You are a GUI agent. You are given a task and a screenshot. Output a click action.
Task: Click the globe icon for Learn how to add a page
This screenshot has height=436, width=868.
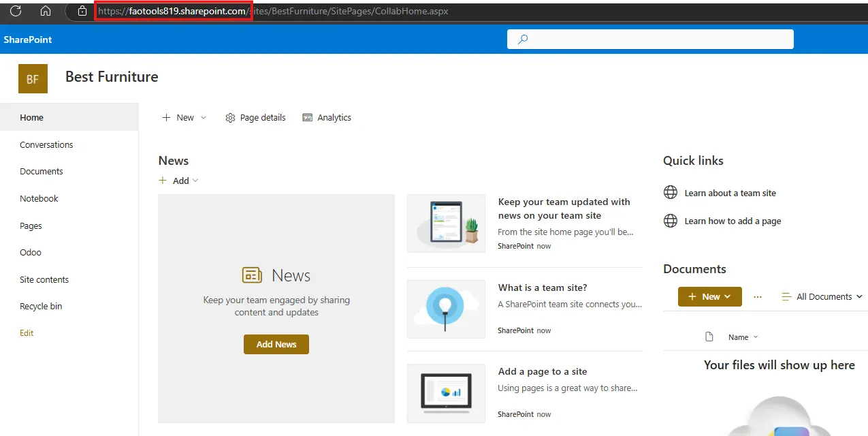tap(671, 221)
